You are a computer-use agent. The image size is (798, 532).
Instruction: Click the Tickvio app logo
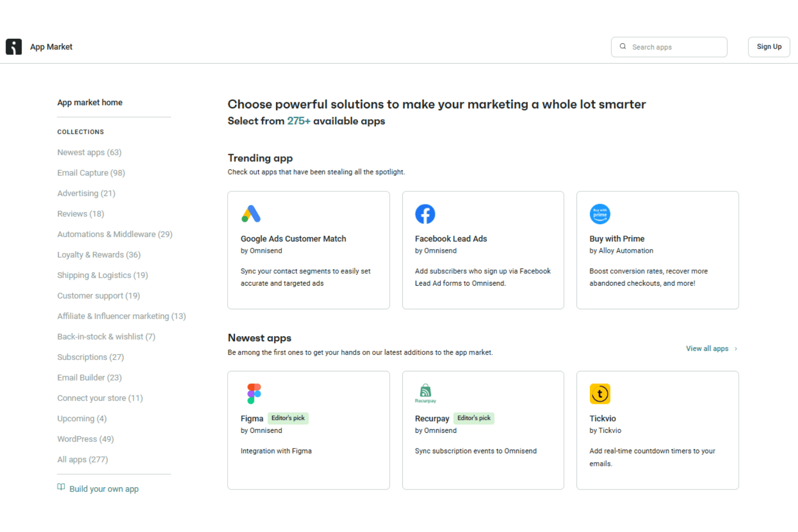(600, 394)
